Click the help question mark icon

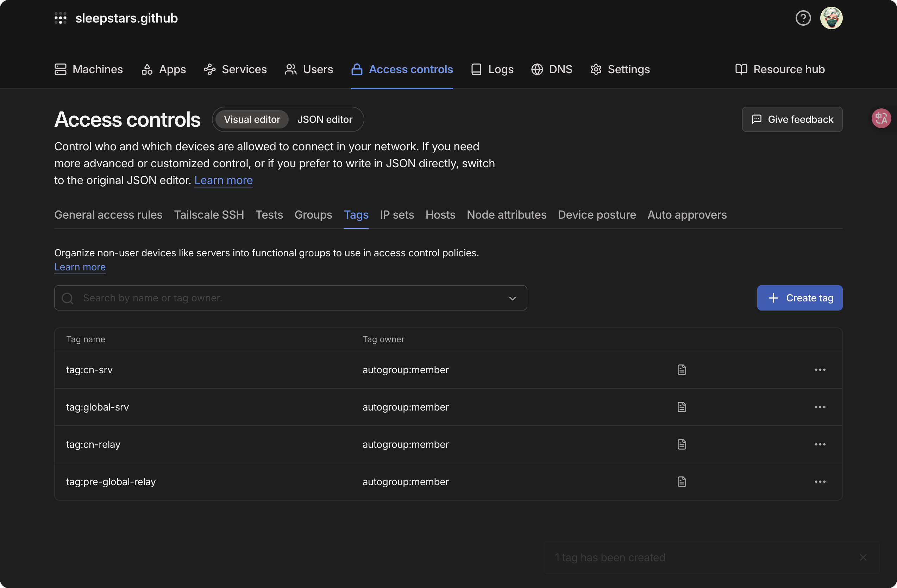point(803,18)
